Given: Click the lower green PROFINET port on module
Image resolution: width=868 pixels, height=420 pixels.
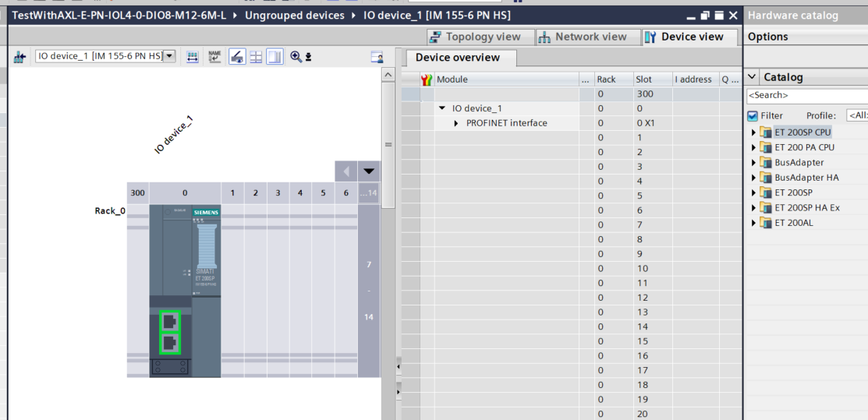Looking at the screenshot, I should pyautogui.click(x=170, y=343).
